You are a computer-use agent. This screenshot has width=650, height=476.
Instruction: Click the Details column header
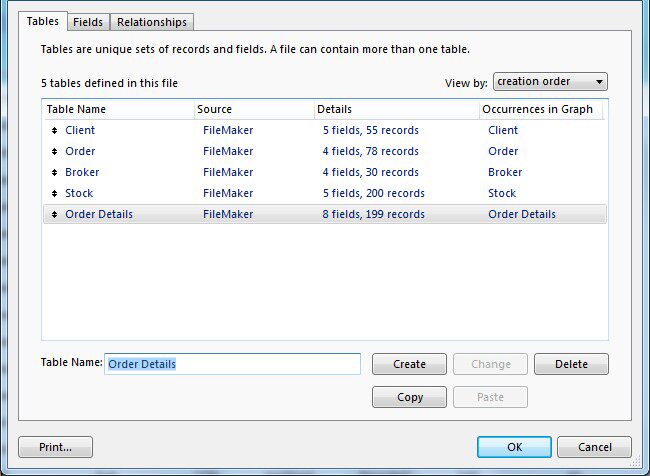(x=395, y=109)
